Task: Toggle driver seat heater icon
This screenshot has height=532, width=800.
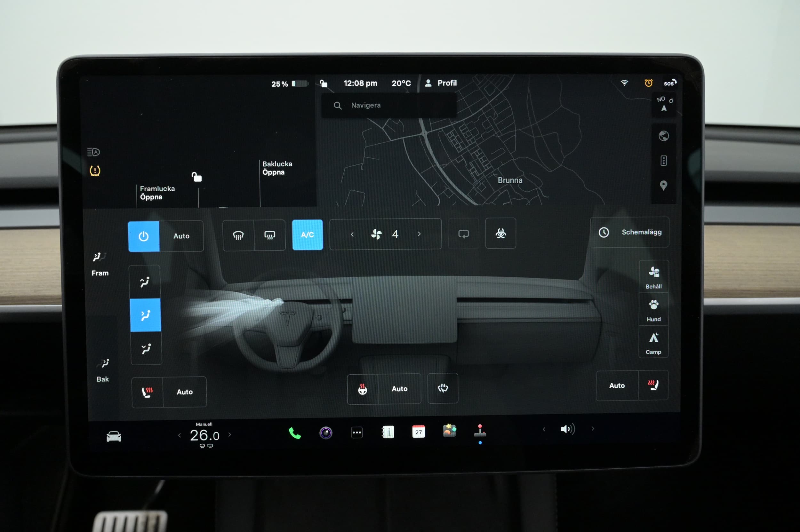Action: 147,392
